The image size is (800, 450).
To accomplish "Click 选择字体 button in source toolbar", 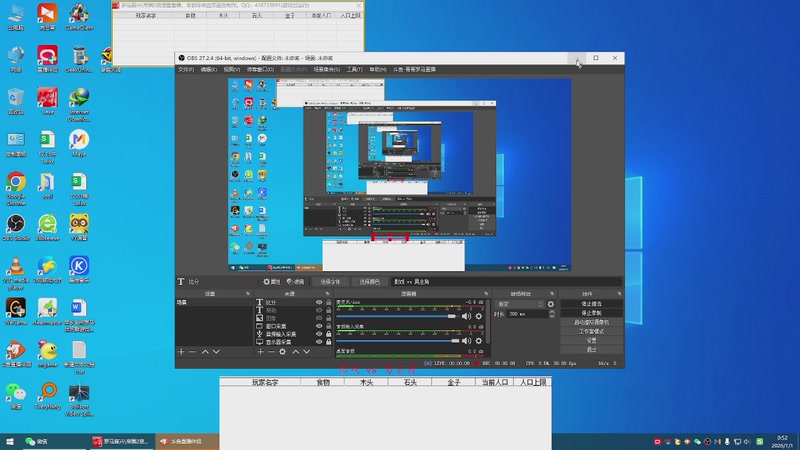I will 330,282.
